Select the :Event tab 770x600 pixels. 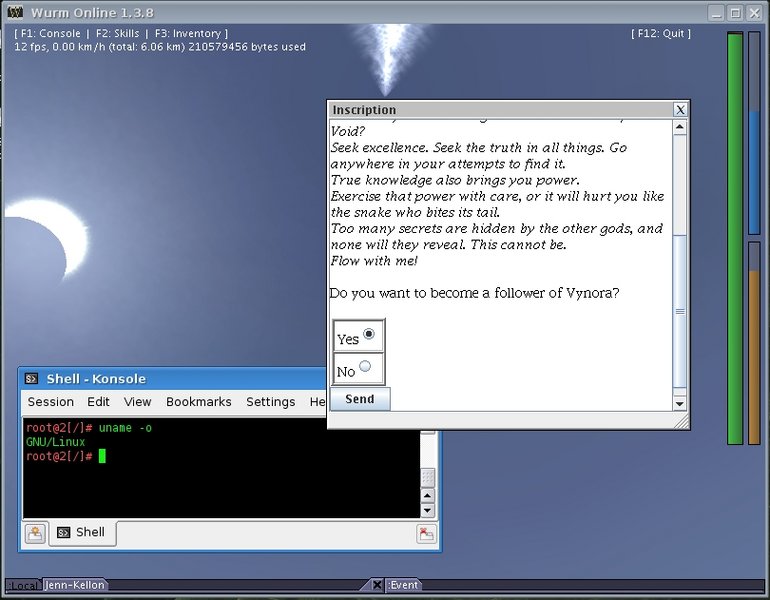click(403, 585)
